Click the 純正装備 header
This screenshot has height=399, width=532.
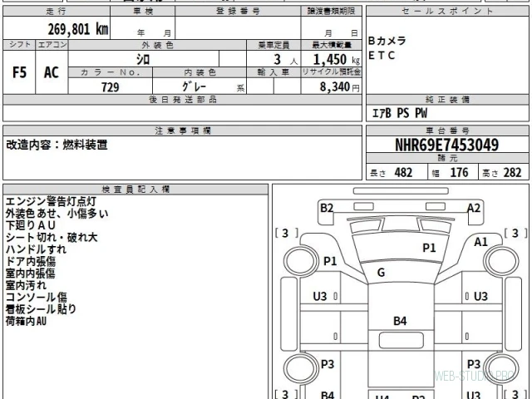point(447,100)
